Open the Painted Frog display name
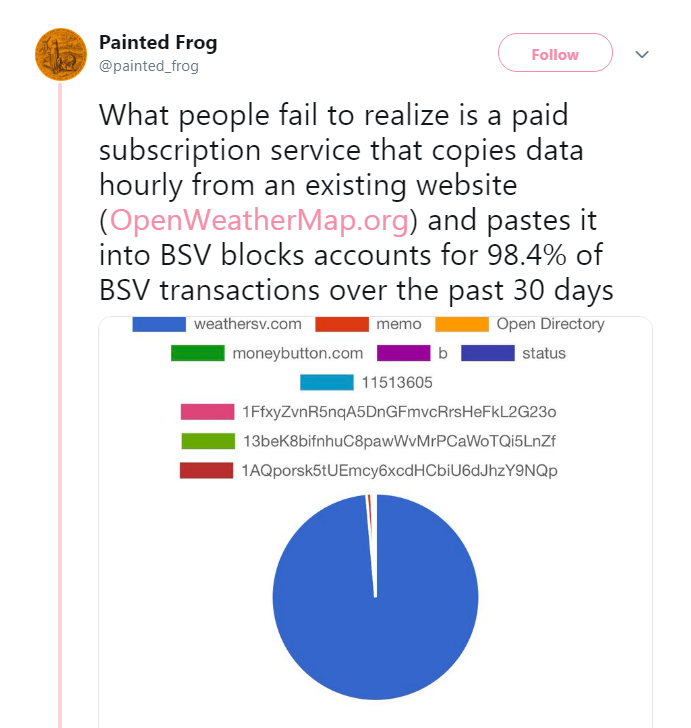691x728 pixels. click(x=157, y=43)
